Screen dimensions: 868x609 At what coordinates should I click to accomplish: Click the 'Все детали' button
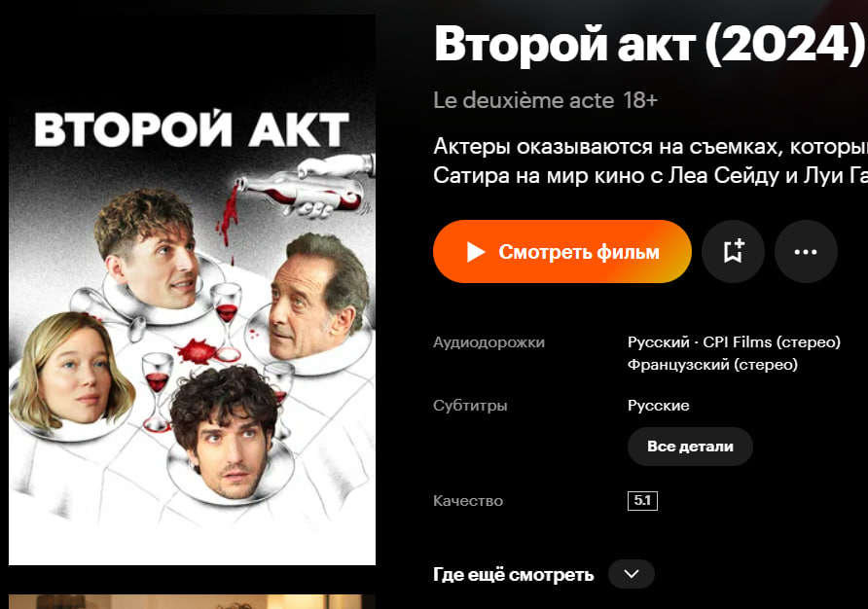point(690,447)
